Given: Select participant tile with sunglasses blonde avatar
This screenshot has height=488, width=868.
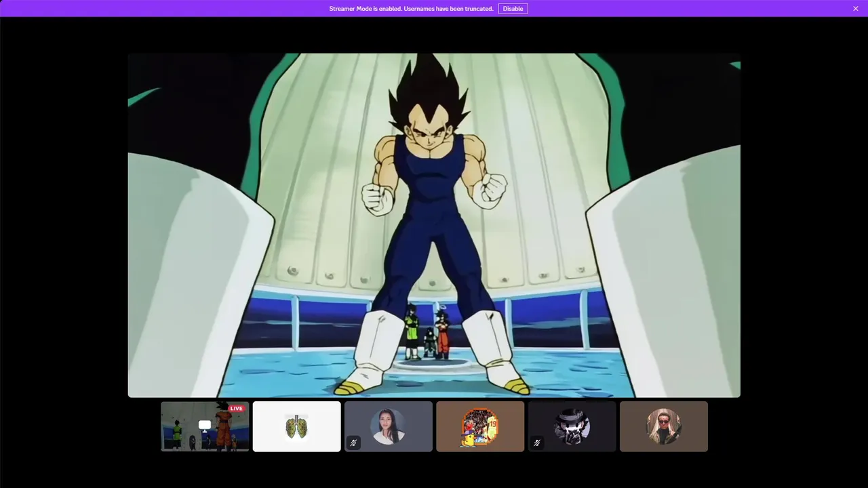Looking at the screenshot, I should coord(664,426).
